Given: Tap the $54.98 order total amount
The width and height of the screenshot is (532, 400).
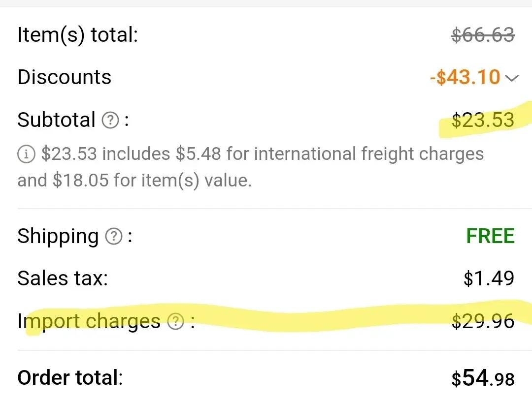Looking at the screenshot, I should click(483, 378).
